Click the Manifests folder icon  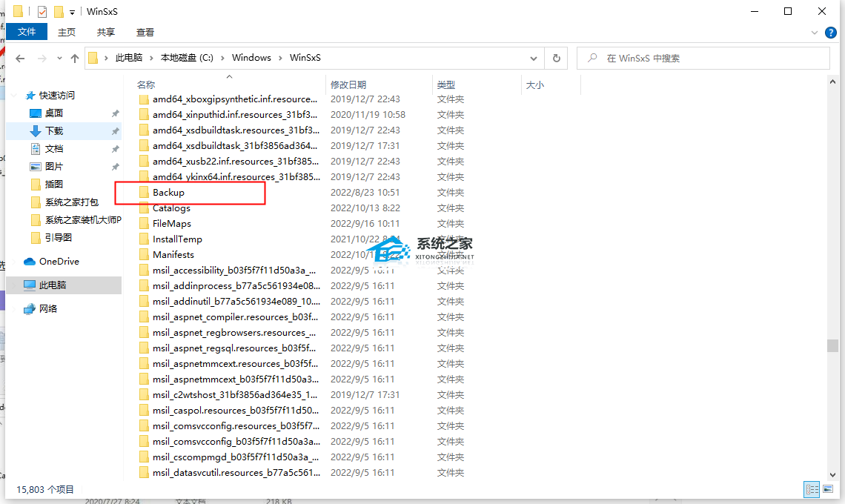coord(143,255)
